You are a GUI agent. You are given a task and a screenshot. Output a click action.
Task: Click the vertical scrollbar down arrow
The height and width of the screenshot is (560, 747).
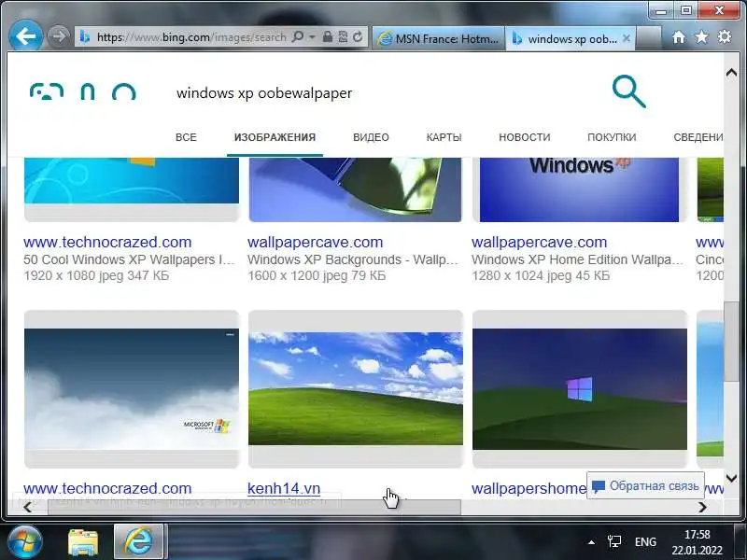(731, 478)
